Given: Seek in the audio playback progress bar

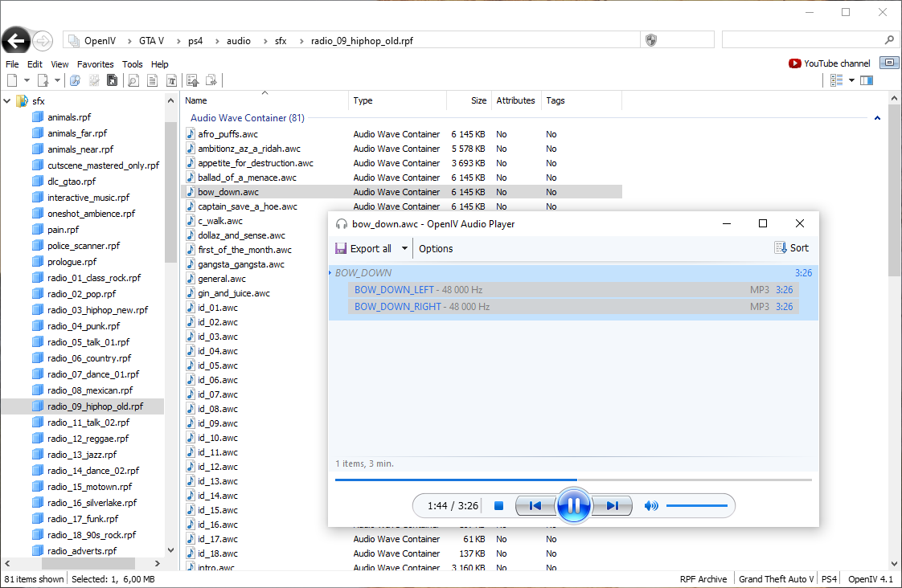Looking at the screenshot, I should click(x=573, y=480).
